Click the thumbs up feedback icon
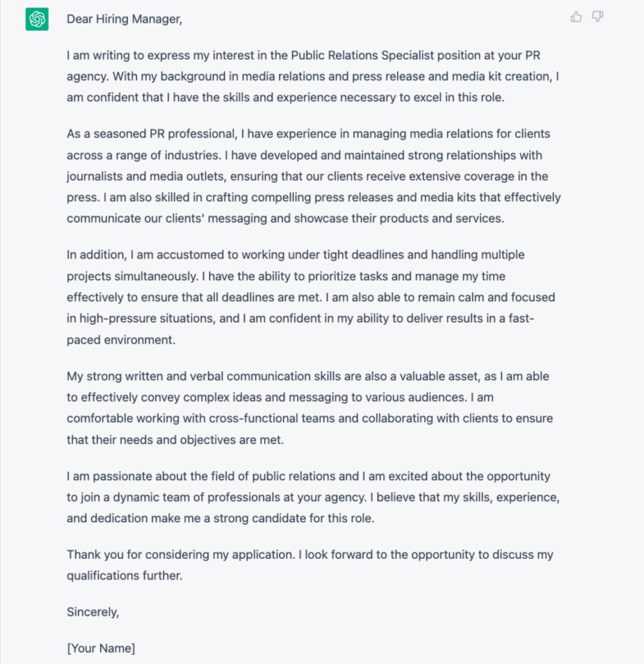The image size is (644, 664). tap(576, 17)
